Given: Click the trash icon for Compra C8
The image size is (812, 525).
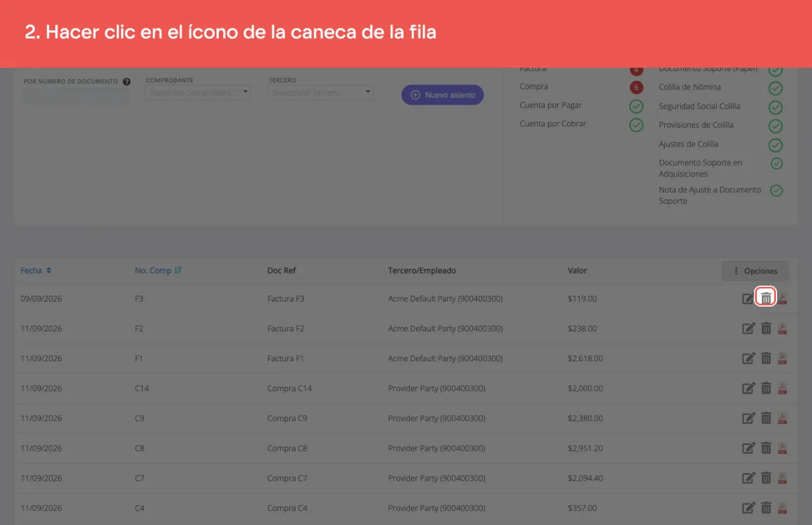Looking at the screenshot, I should tap(766, 448).
